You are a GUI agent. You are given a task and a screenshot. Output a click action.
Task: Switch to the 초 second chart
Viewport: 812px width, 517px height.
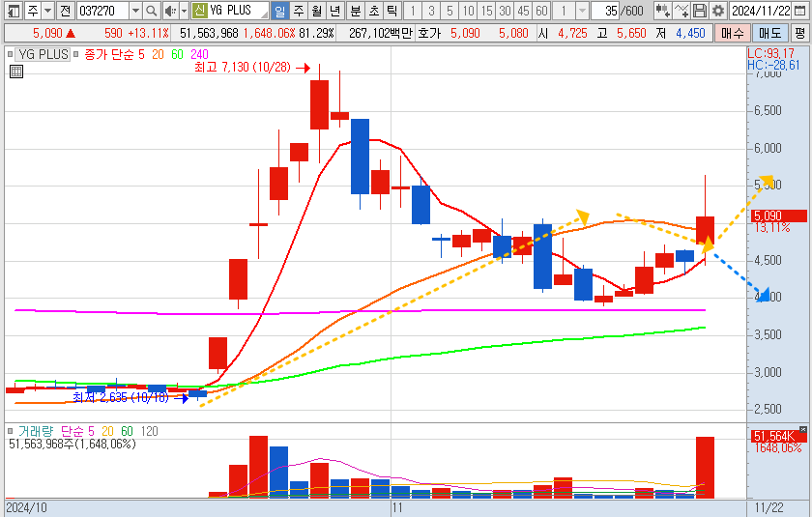pos(374,11)
